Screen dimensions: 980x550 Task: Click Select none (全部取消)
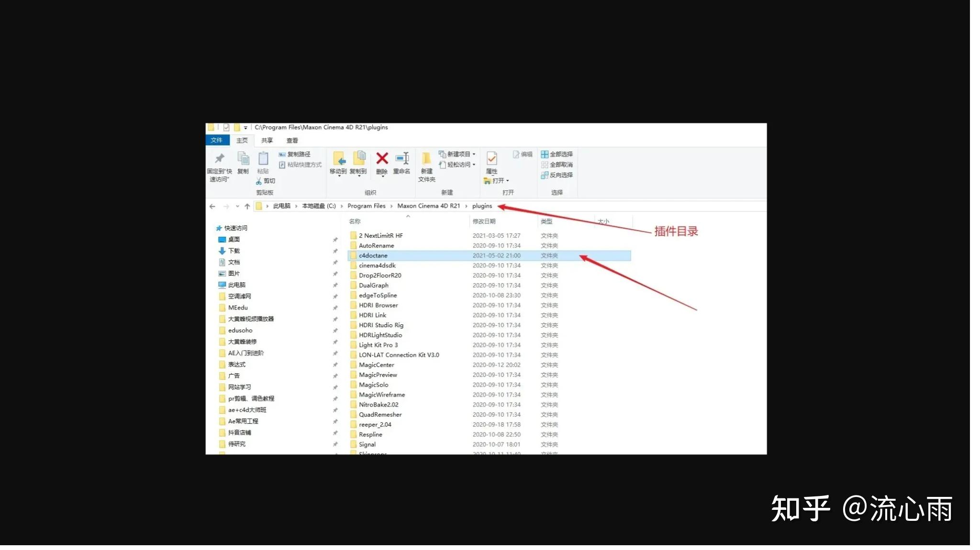557,165
